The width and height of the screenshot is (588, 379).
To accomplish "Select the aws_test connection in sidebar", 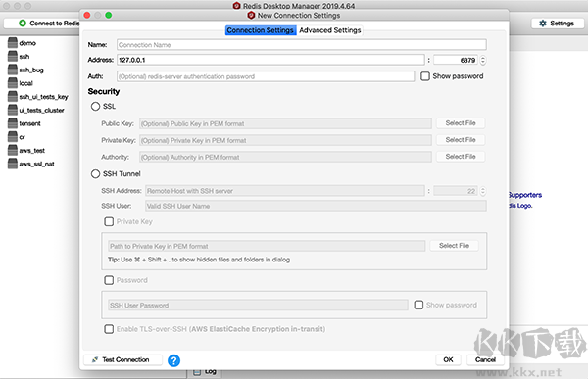I will click(x=32, y=150).
